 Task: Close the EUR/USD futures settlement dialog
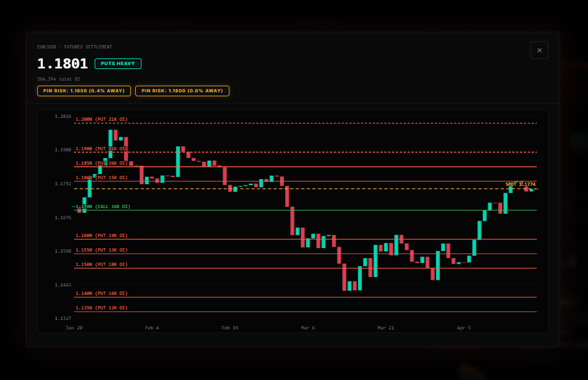pos(539,50)
